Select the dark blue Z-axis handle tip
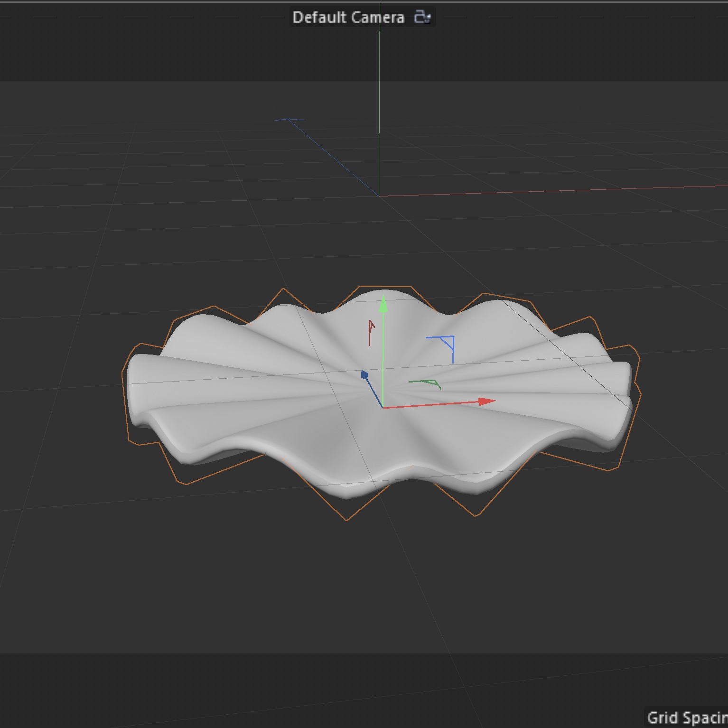 [364, 375]
